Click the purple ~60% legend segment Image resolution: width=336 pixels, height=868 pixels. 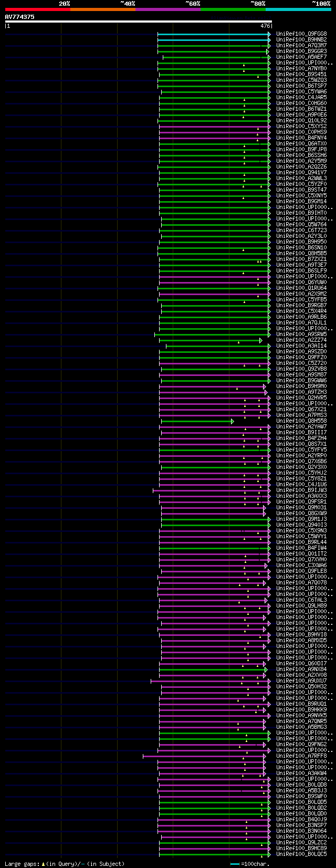point(168,9)
